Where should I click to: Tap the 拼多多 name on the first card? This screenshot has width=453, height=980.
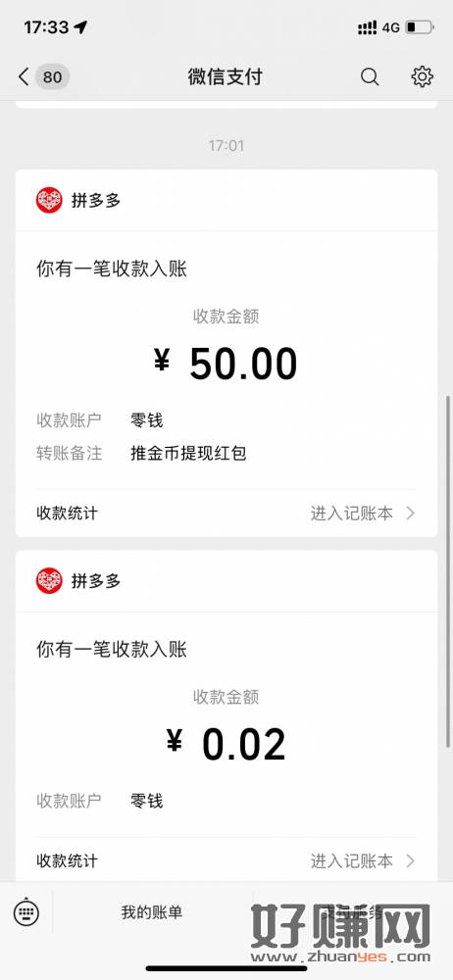[x=96, y=201]
